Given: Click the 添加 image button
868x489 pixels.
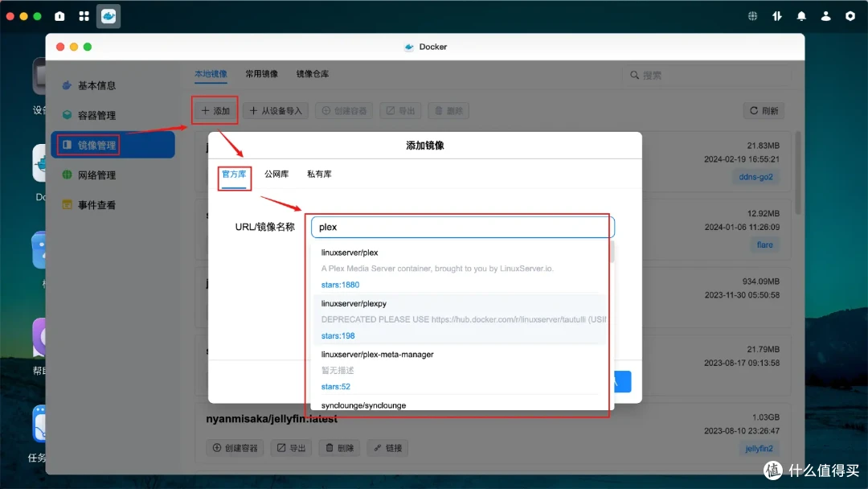Looking at the screenshot, I should pyautogui.click(x=215, y=111).
